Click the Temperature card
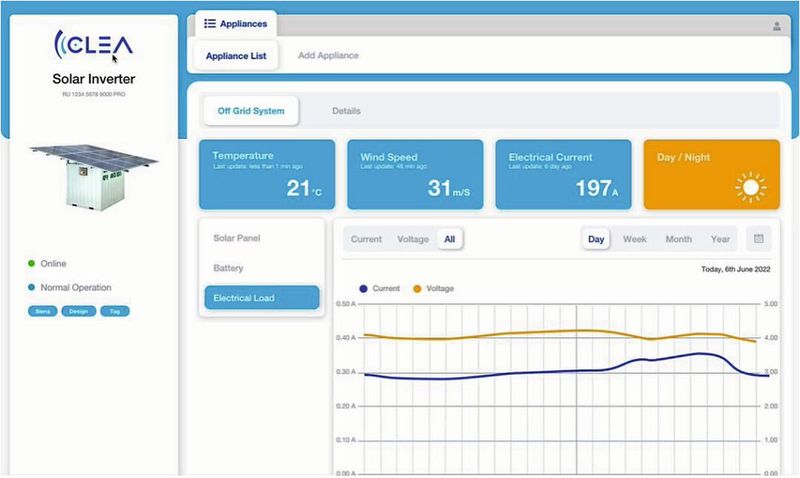This screenshot has width=800, height=478. (x=267, y=174)
